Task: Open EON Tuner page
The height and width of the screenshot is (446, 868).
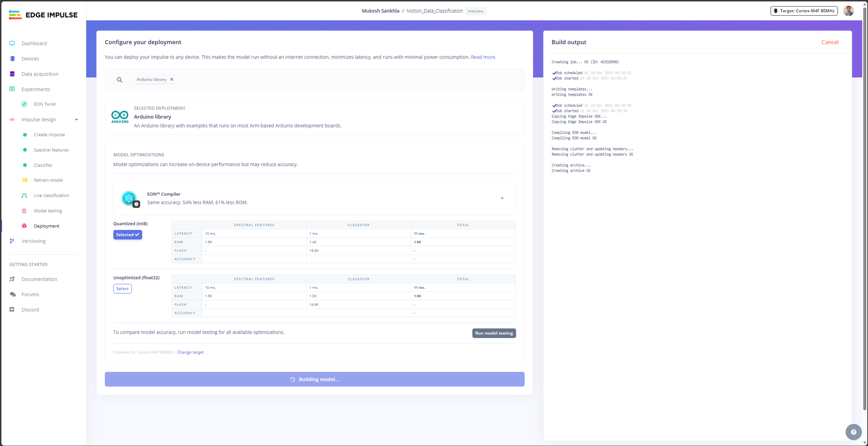Action: 45,104
